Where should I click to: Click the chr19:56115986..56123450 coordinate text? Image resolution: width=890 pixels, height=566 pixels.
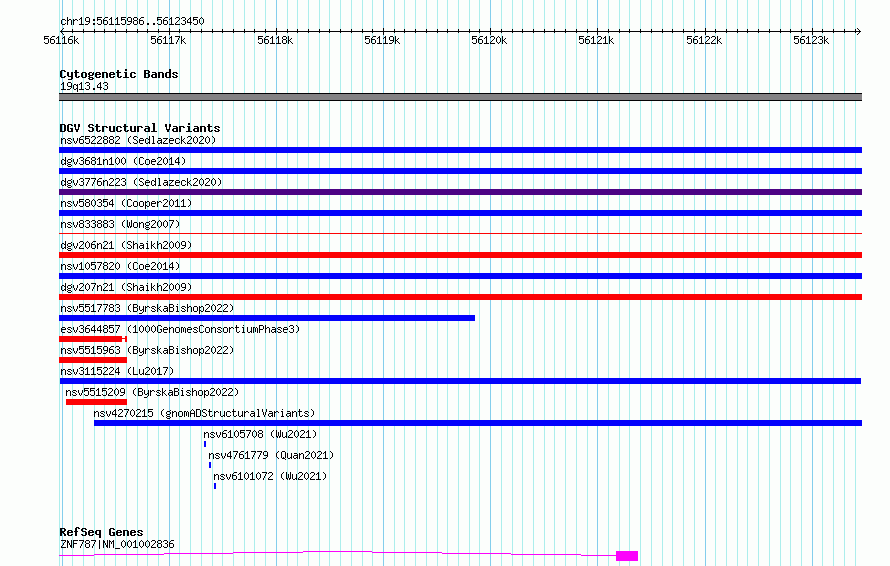point(132,22)
